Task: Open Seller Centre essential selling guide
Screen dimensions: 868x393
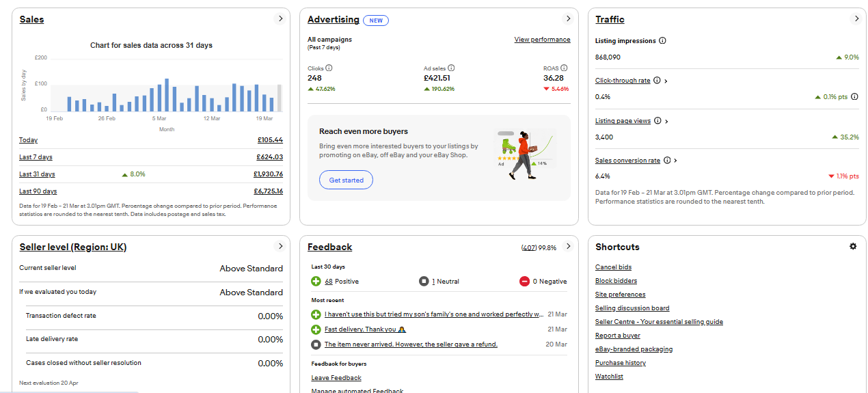Action: point(659,322)
